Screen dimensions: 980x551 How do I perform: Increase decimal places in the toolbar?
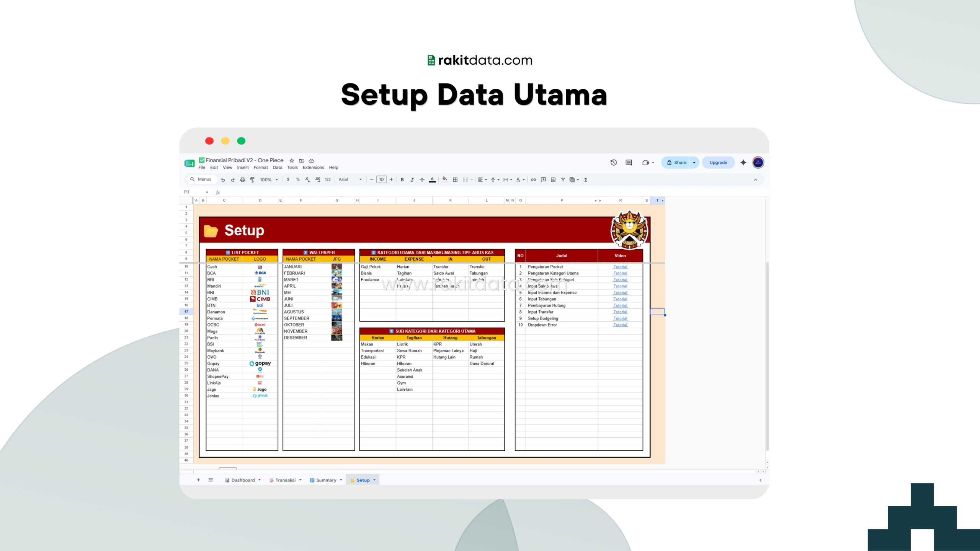pyautogui.click(x=318, y=179)
